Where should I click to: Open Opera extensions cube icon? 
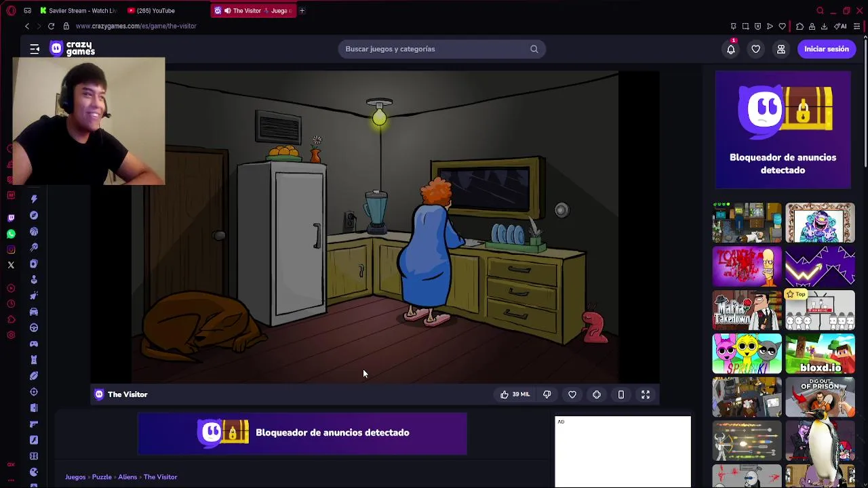(800, 26)
